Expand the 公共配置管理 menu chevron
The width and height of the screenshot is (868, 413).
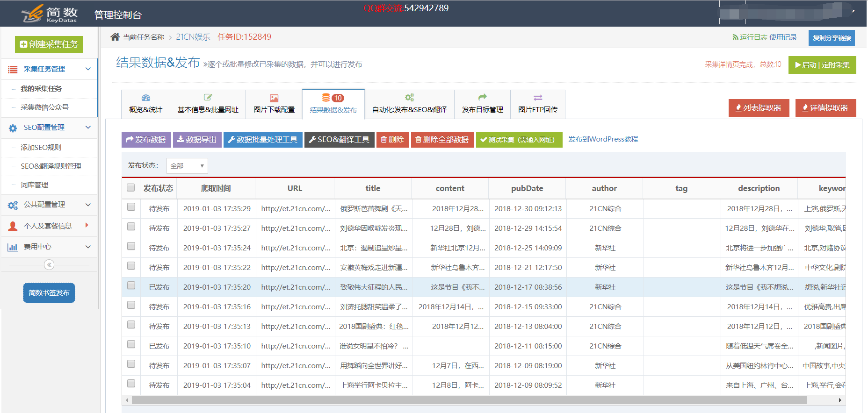click(x=88, y=205)
